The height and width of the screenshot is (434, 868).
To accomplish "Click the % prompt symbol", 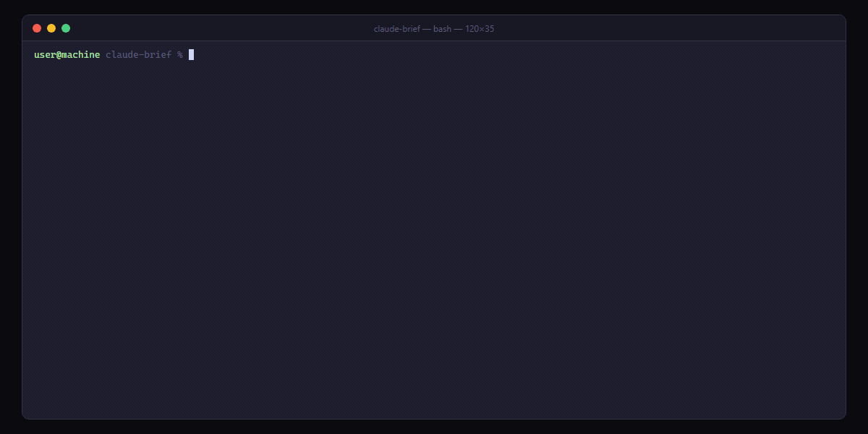I will pyautogui.click(x=180, y=55).
